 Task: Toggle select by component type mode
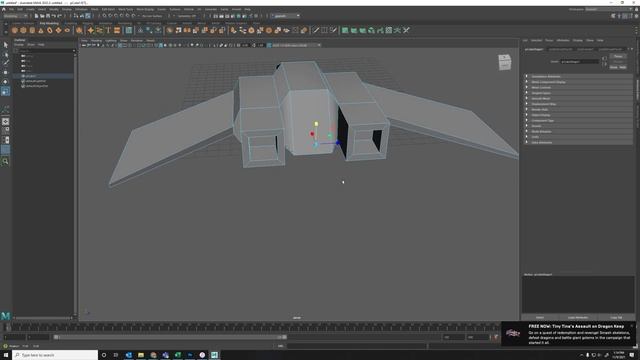click(88, 16)
